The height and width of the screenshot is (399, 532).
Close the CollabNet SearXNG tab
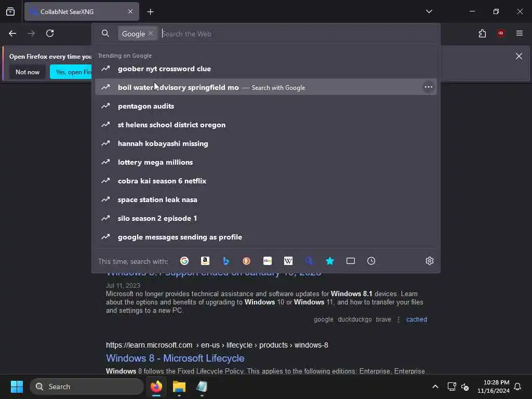[x=130, y=11]
